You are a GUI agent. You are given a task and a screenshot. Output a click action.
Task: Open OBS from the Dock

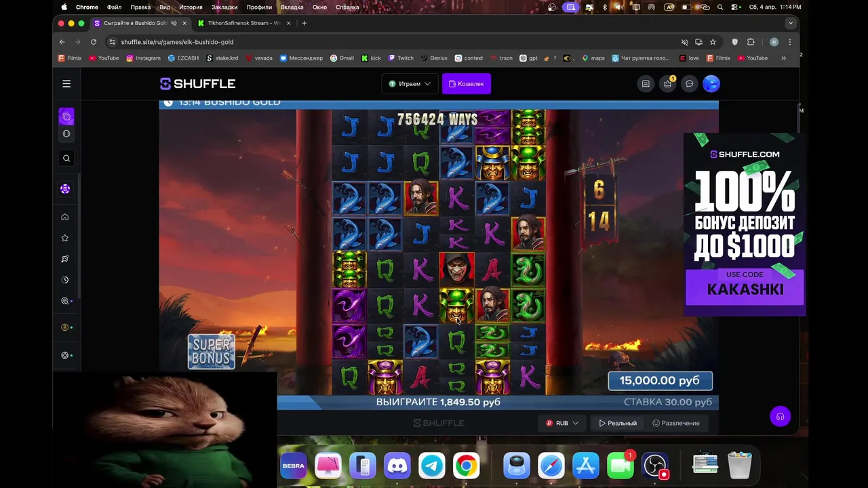pos(655,466)
